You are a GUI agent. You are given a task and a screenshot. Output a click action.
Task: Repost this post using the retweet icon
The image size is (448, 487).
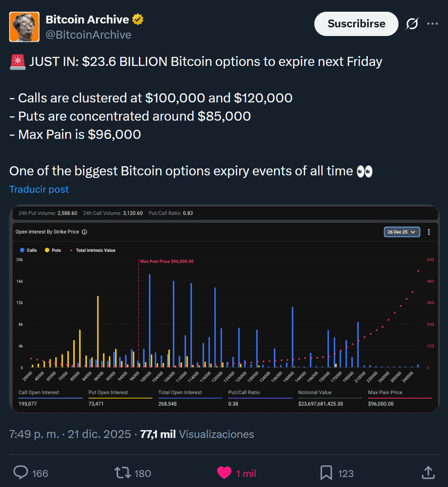click(123, 473)
